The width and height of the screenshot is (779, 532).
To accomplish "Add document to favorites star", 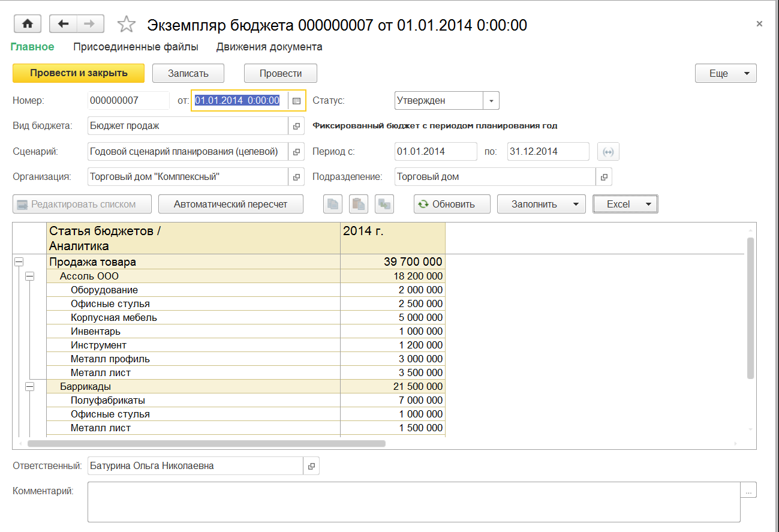I will [126, 25].
